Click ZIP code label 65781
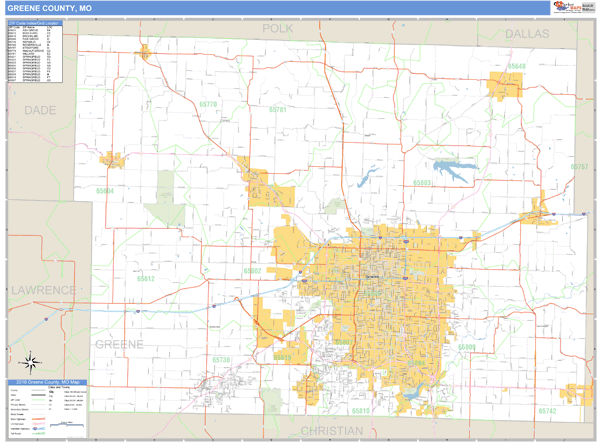Viewport: 600px width, 442px height. click(x=278, y=108)
